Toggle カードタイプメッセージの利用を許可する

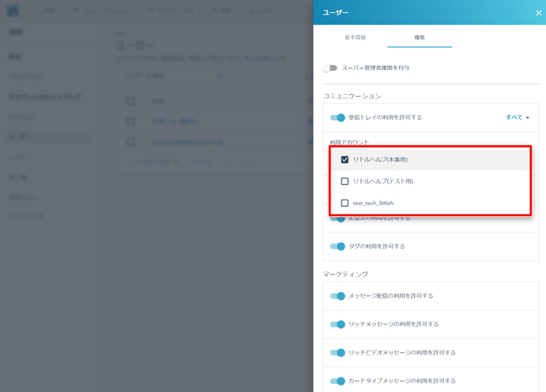[338, 381]
